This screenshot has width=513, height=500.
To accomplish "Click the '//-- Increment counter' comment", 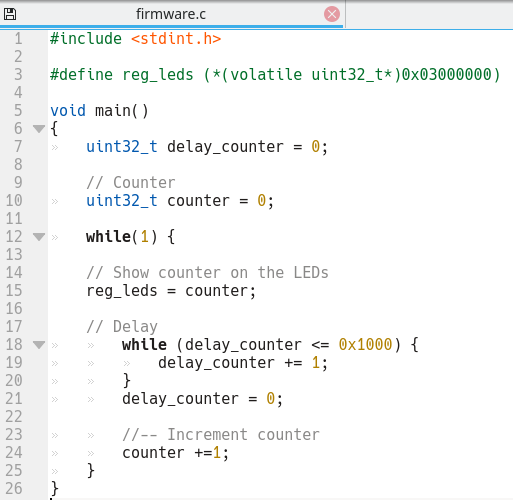I will [x=221, y=435].
